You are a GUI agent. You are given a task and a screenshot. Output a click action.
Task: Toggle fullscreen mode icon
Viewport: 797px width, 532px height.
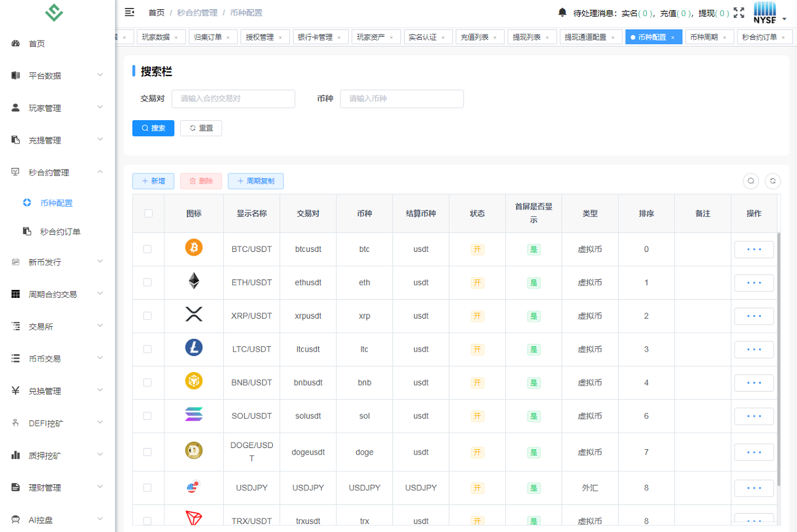point(739,13)
